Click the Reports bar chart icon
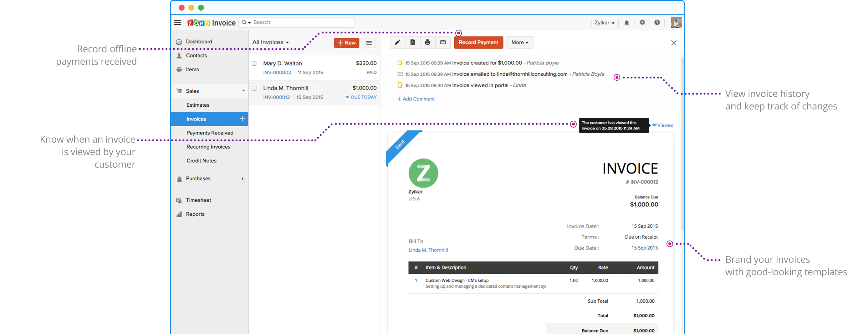The height and width of the screenshot is (334, 868). tap(179, 214)
